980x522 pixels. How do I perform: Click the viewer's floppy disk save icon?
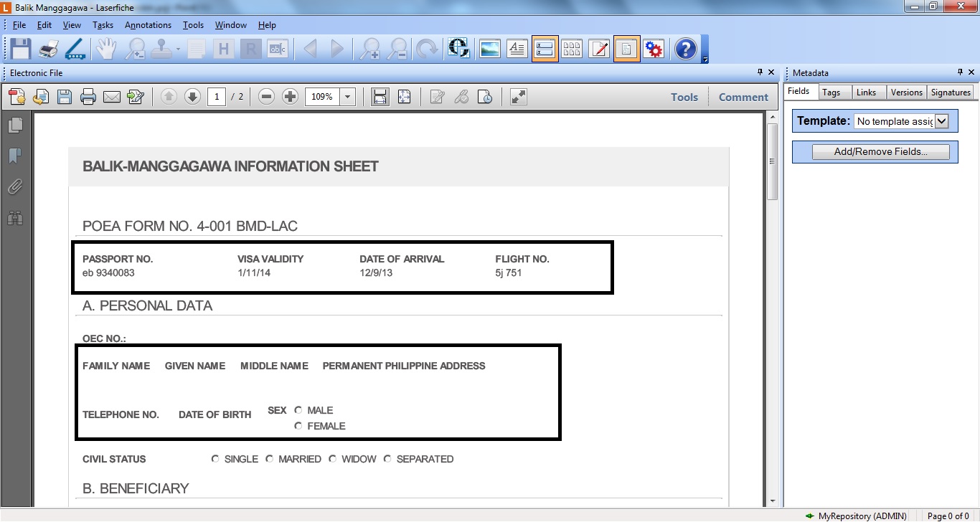[x=64, y=97]
